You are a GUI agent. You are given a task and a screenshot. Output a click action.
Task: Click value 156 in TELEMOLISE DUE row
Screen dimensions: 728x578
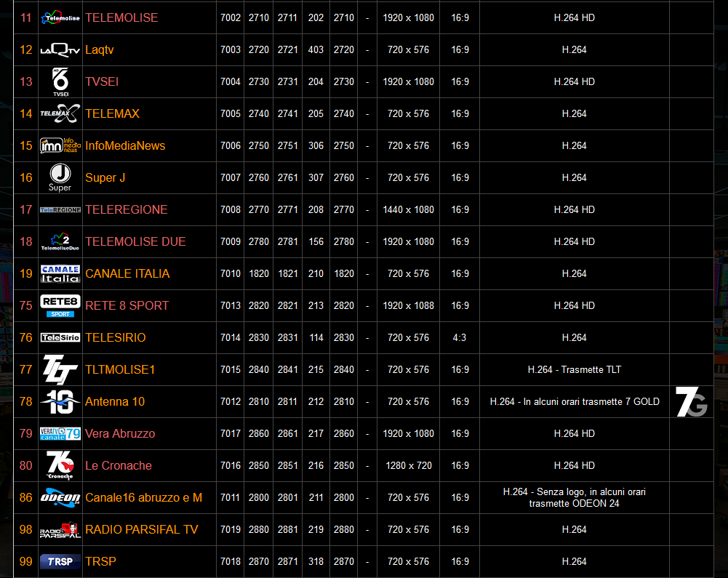(316, 242)
